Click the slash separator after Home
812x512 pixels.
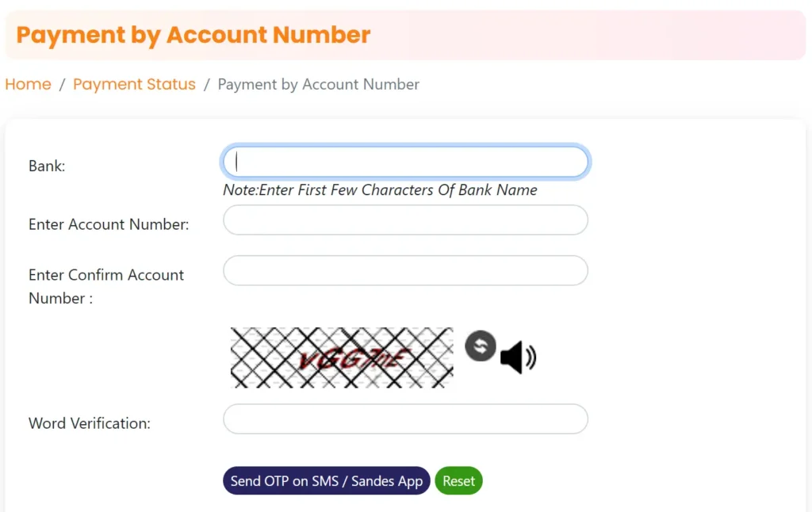[62, 84]
